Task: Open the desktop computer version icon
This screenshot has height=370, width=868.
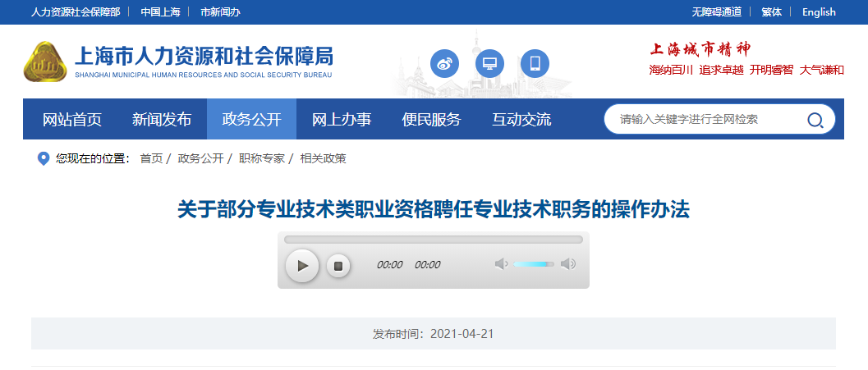Action: pyautogui.click(x=490, y=64)
